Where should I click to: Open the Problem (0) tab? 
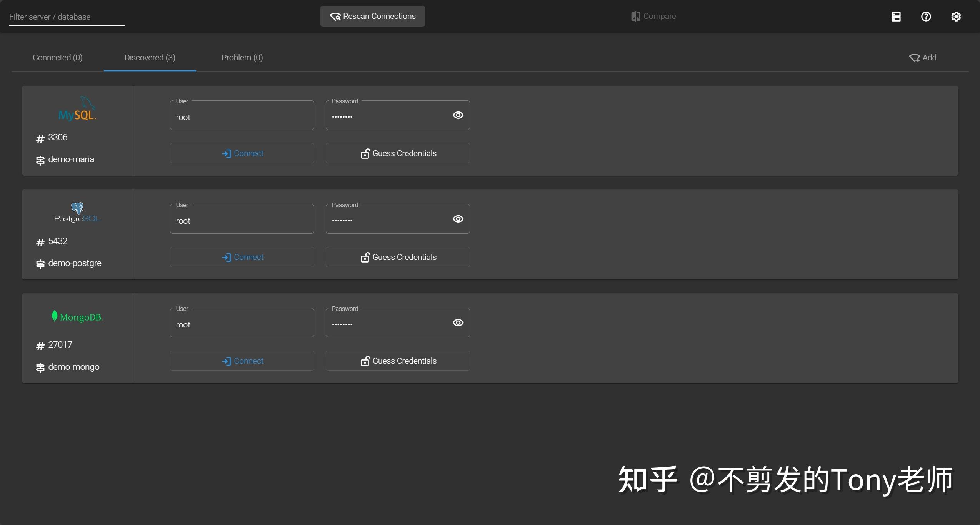[x=242, y=58]
